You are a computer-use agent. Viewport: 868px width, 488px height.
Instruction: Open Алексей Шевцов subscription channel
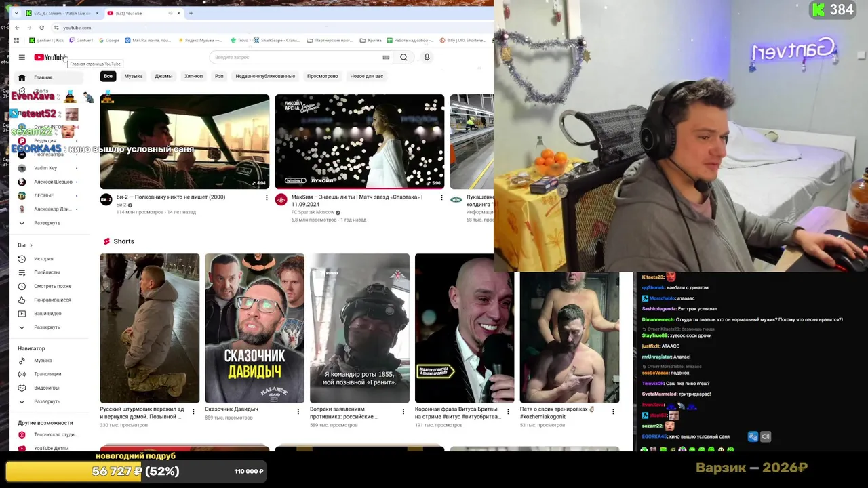[47, 182]
